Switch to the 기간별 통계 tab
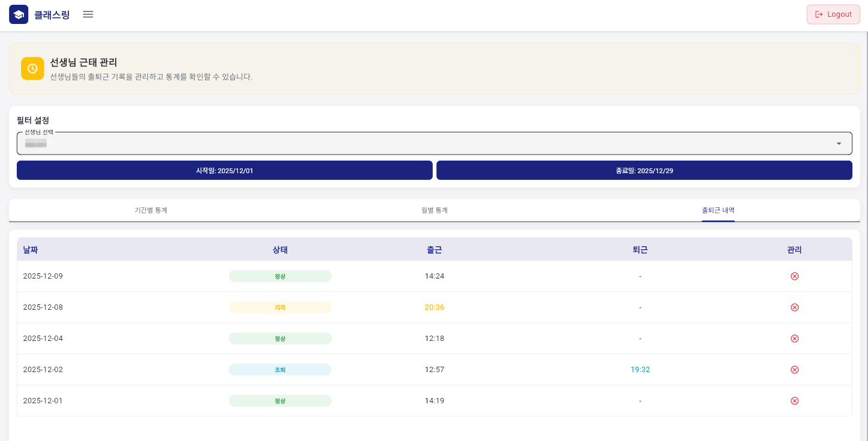The image size is (868, 441). click(151, 210)
